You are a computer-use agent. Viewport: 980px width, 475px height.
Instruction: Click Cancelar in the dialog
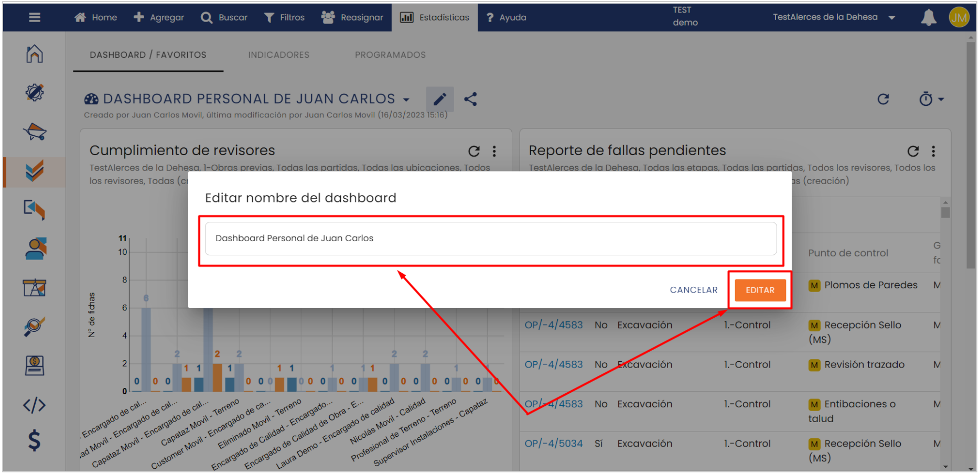click(x=693, y=290)
